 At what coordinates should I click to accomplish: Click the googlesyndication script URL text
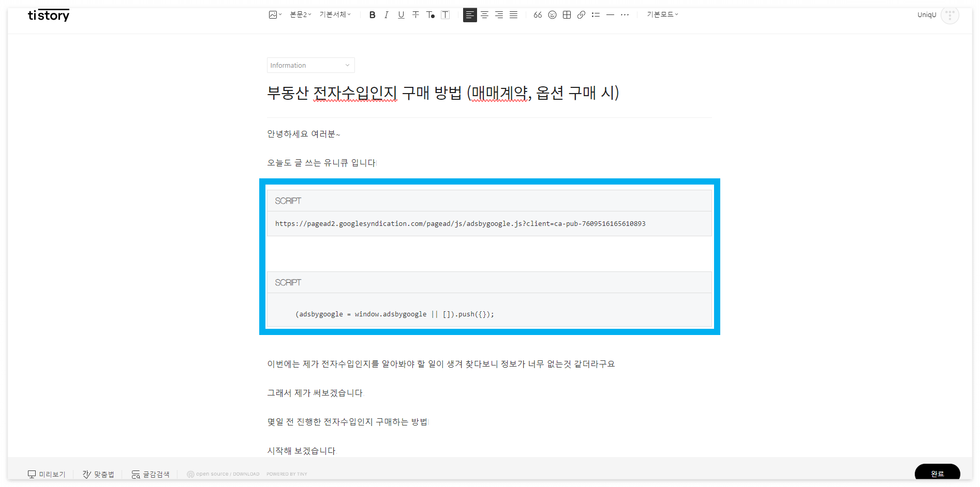tap(460, 224)
